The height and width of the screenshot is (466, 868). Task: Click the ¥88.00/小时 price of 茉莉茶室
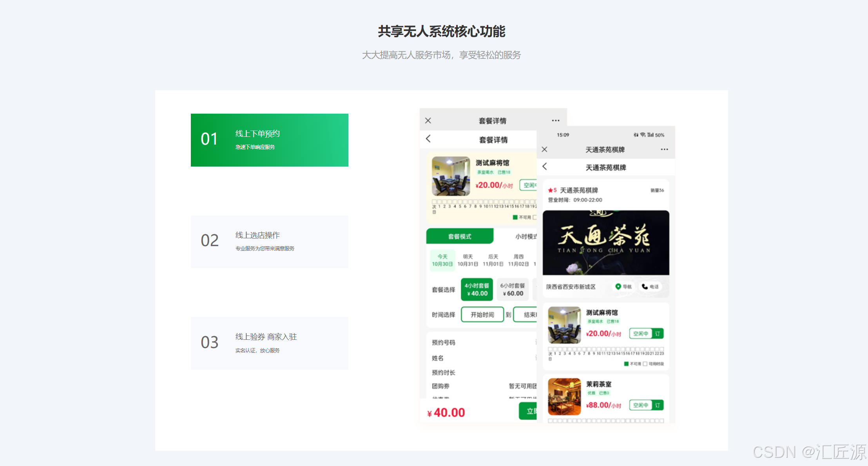click(603, 405)
